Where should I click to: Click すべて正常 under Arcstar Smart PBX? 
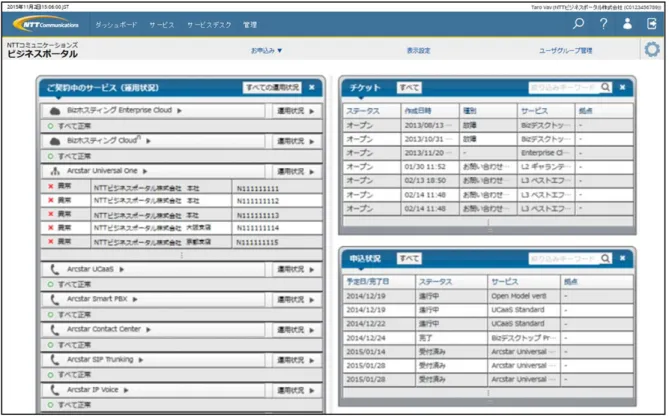[74, 315]
